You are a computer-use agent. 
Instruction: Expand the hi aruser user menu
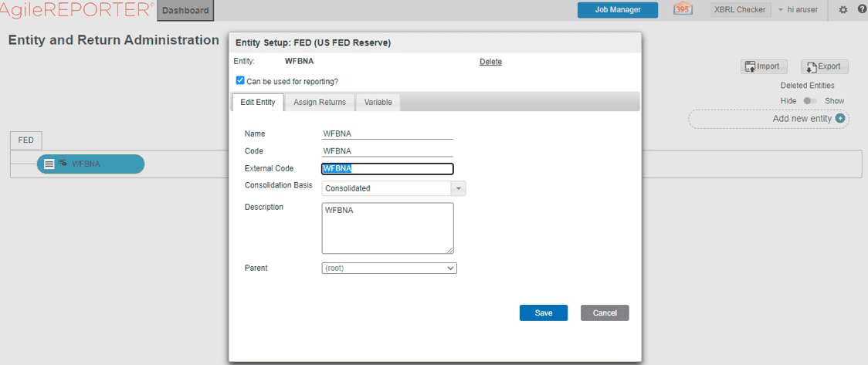tap(798, 10)
